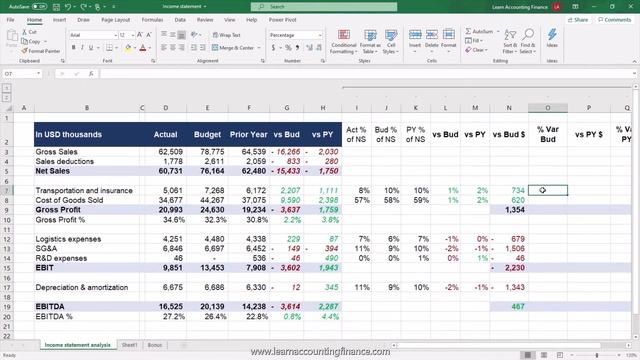The height and width of the screenshot is (360, 640).
Task: Click cell with EBITDA actual 16,525
Action: pyautogui.click(x=165, y=307)
